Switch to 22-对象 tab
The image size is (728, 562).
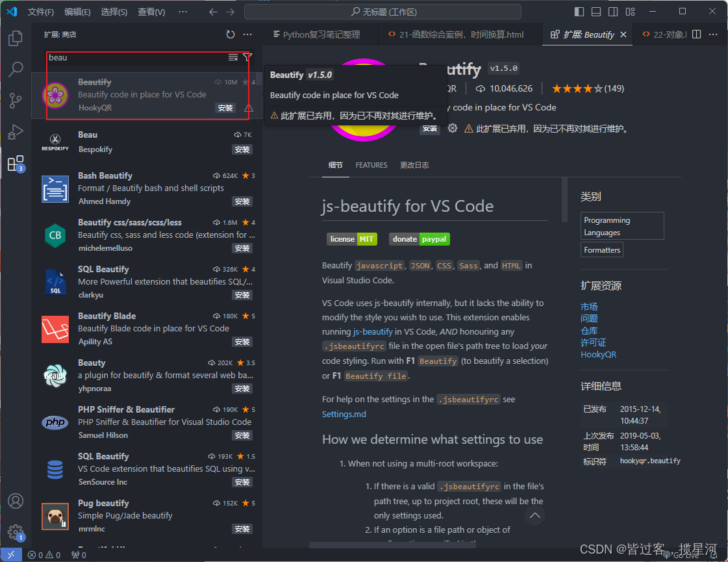664,34
